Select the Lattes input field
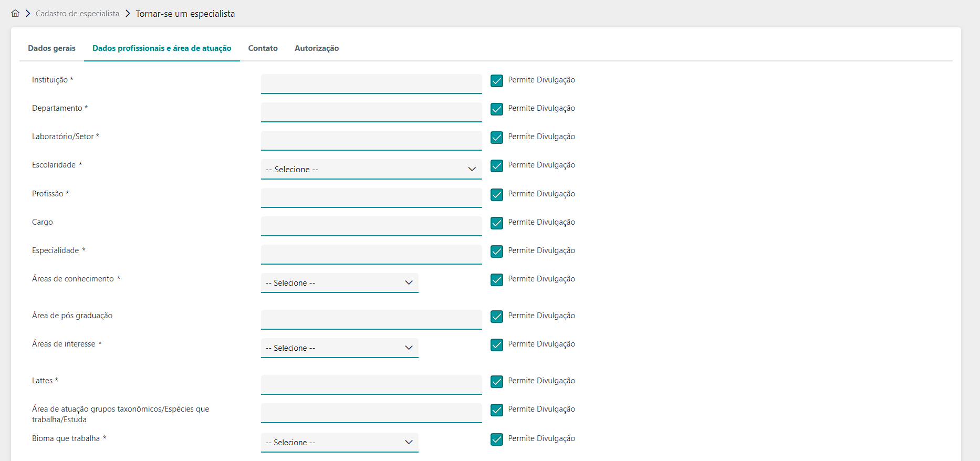 tap(371, 384)
